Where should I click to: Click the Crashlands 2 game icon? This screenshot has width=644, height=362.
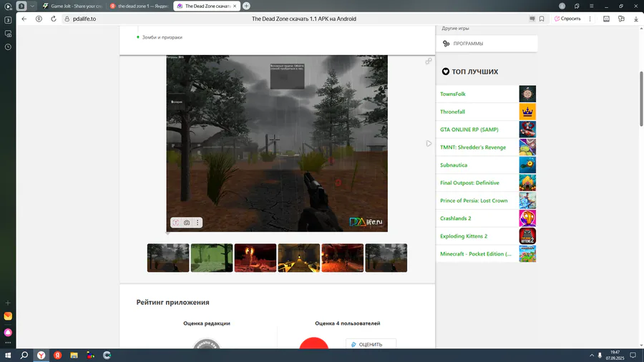(527, 218)
